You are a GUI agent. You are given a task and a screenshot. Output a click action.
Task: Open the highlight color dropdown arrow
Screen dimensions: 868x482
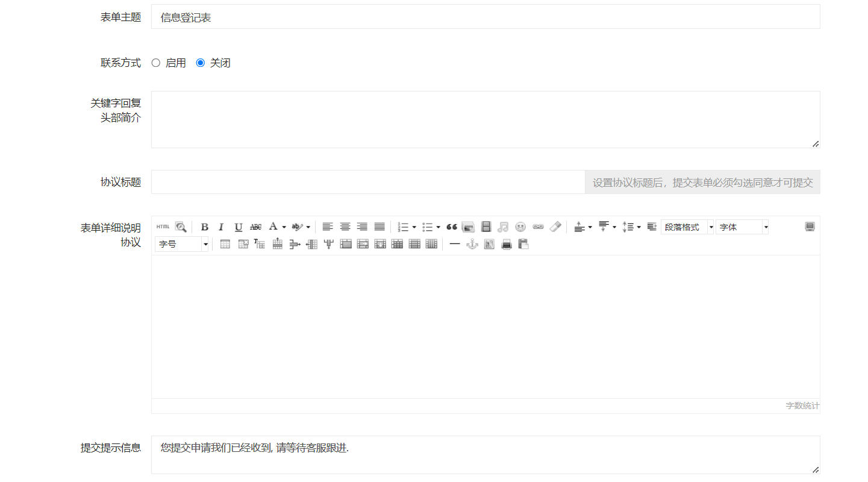[x=308, y=227]
